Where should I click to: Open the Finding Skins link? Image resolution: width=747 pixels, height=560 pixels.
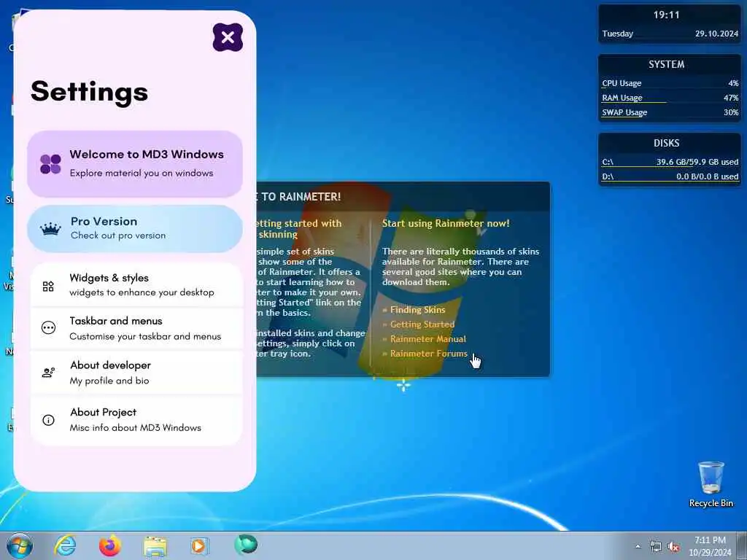tap(417, 309)
